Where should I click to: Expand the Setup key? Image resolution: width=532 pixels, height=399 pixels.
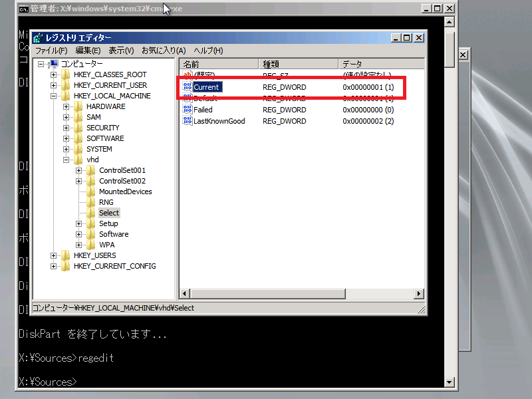tap(78, 223)
